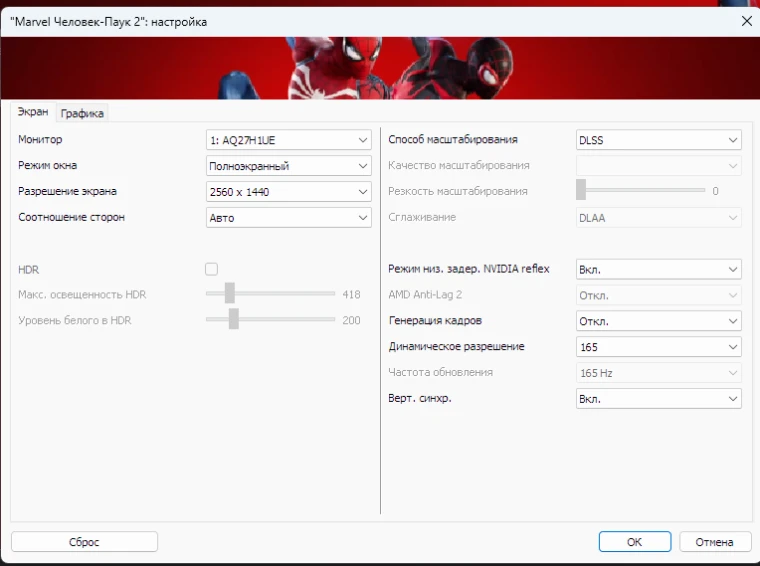Click the 418 HDR brightness value

[x=351, y=294]
